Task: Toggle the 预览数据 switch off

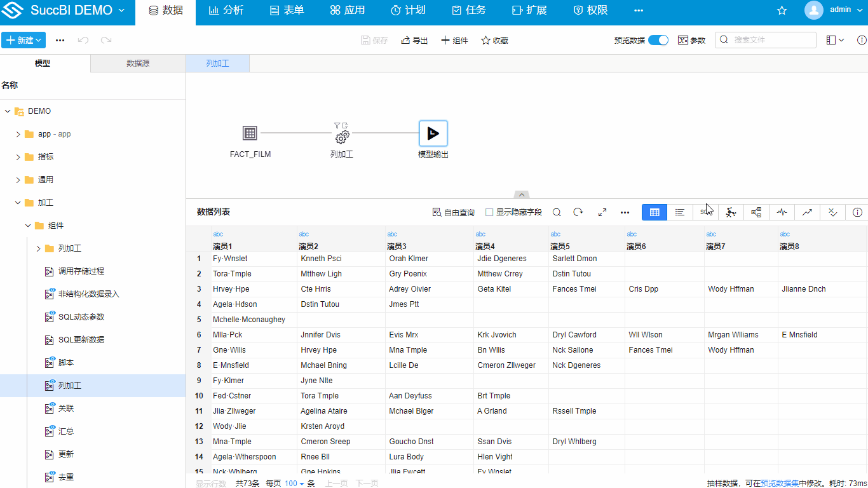Action: (x=658, y=39)
